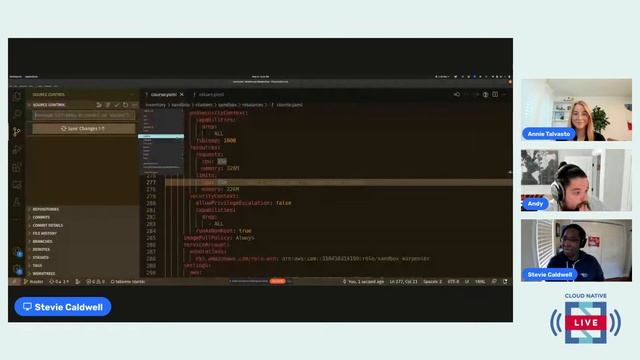Click the 'You, 1 second ago' blame entry
The width and height of the screenshot is (640, 360).
tap(363, 282)
